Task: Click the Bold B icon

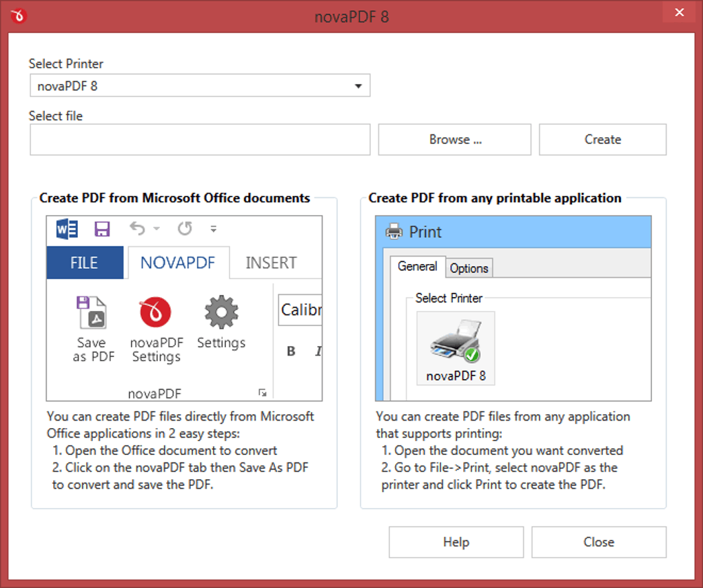Action: click(x=291, y=351)
